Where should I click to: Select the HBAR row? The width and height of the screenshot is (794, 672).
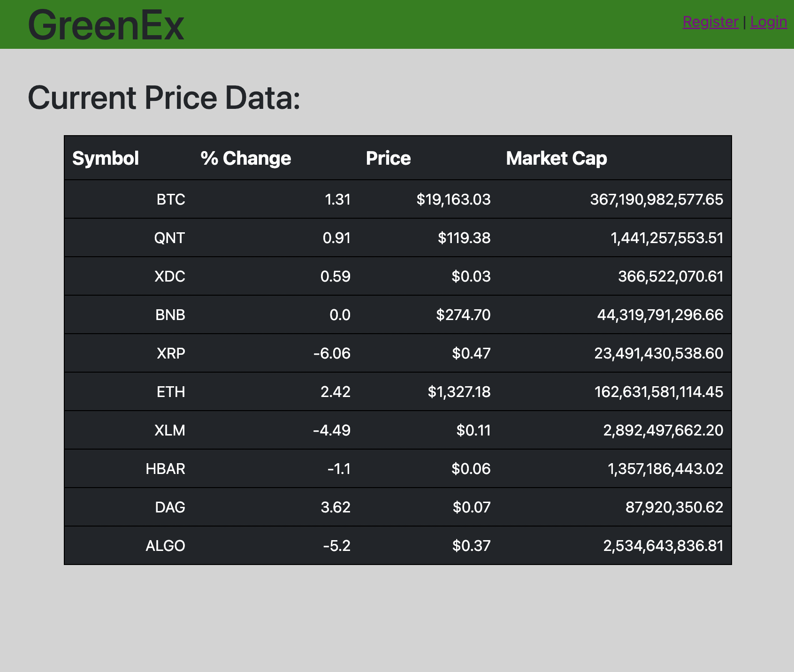[x=398, y=468]
